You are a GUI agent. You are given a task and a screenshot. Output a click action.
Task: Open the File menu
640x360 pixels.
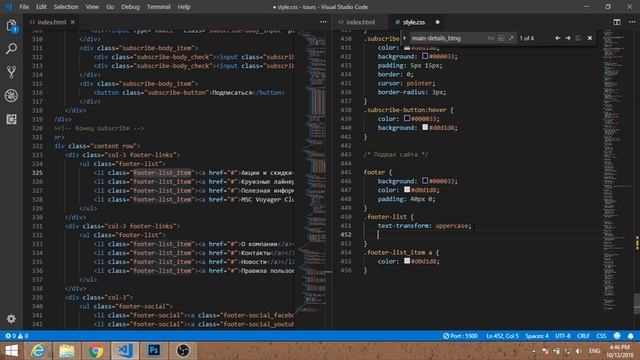(x=24, y=7)
